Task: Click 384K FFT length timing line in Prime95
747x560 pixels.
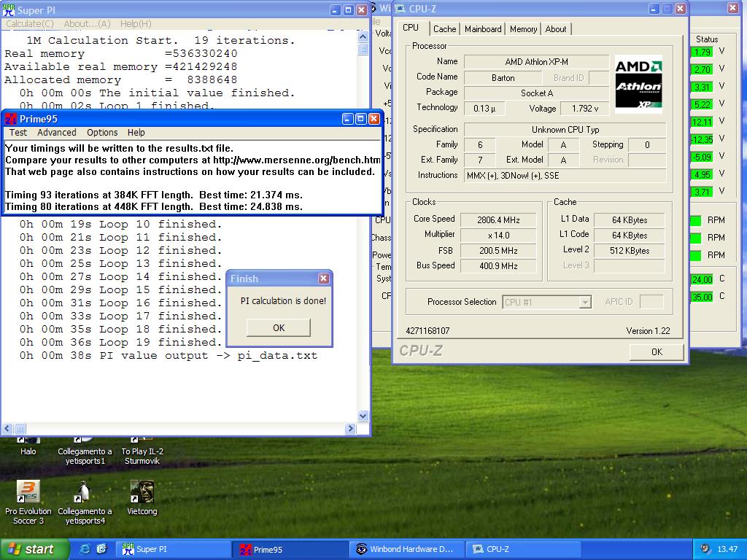Action: point(153,195)
